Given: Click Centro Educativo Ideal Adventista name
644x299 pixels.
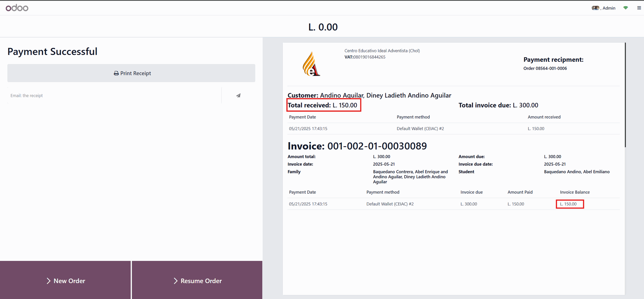Looking at the screenshot, I should point(382,51).
